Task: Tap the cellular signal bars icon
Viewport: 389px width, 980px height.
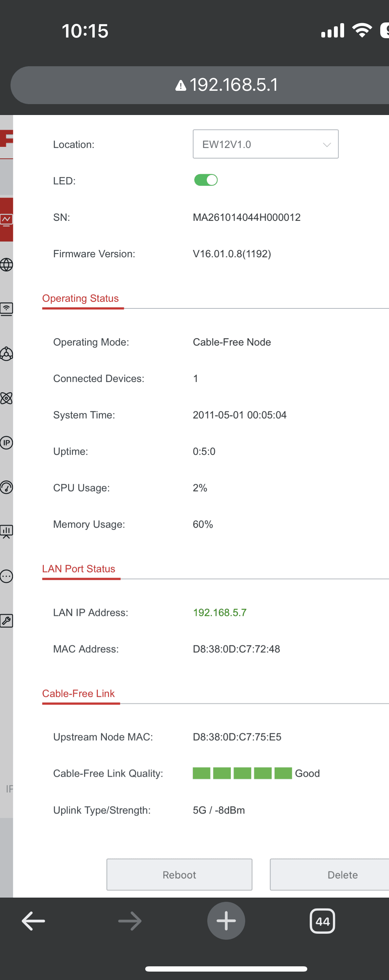Action: click(333, 30)
